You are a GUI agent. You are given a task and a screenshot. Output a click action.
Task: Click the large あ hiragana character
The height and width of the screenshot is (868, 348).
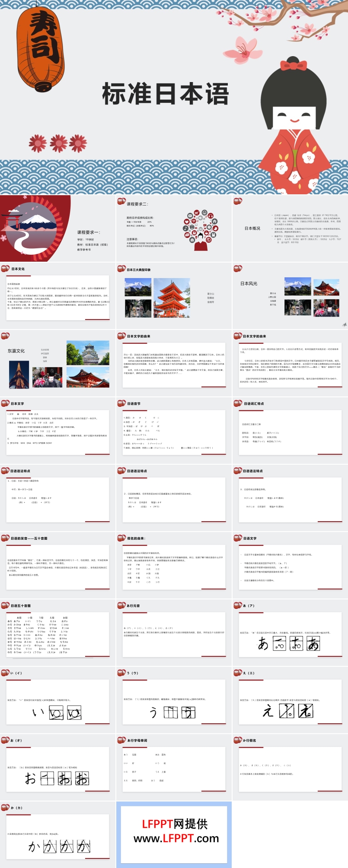263,644
